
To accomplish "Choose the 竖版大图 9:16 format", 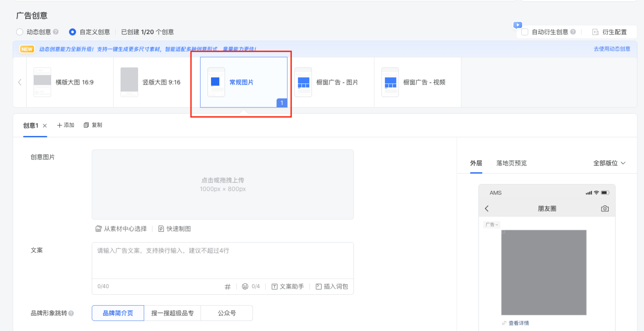I will tap(157, 82).
